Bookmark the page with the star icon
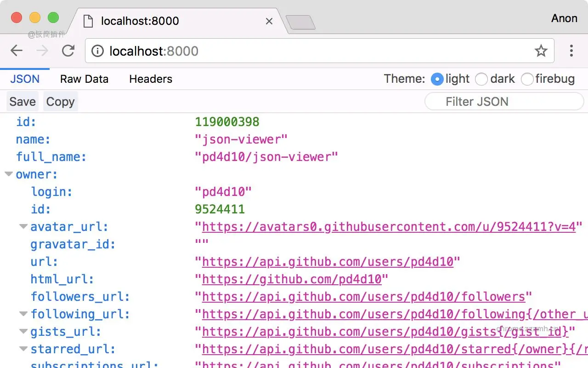 pyautogui.click(x=541, y=51)
